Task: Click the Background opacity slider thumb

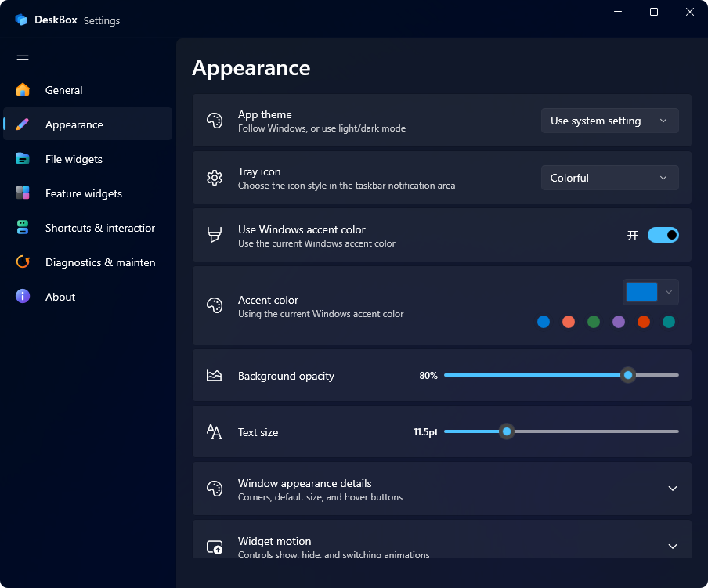Action: [x=627, y=375]
